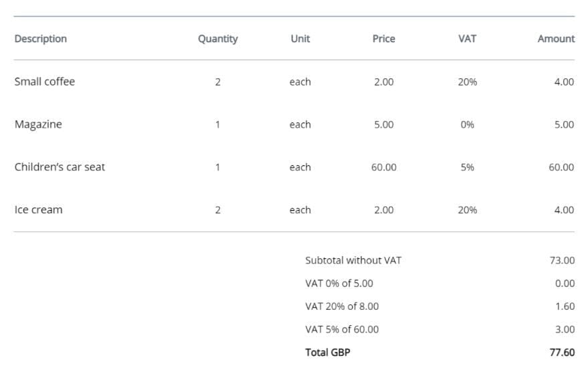Image resolution: width=588 pixels, height=370 pixels.
Task: Click the 5% VAT rate cell
Action: 467,167
